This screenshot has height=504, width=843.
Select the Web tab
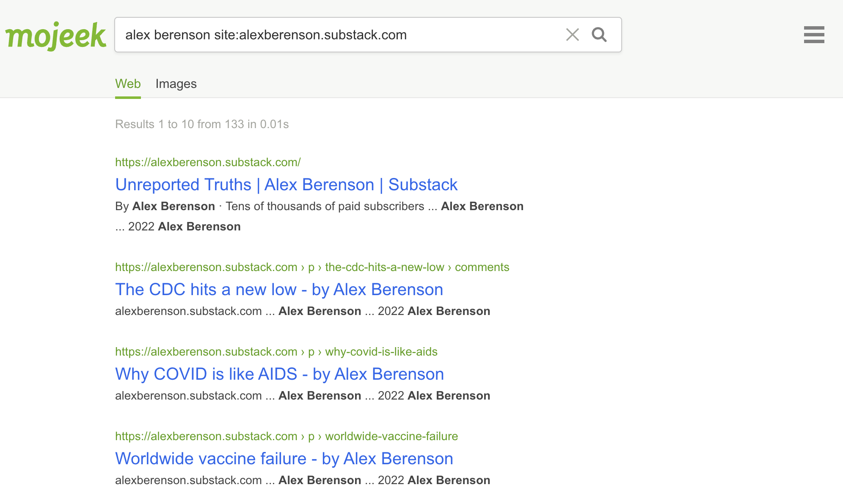[128, 84]
